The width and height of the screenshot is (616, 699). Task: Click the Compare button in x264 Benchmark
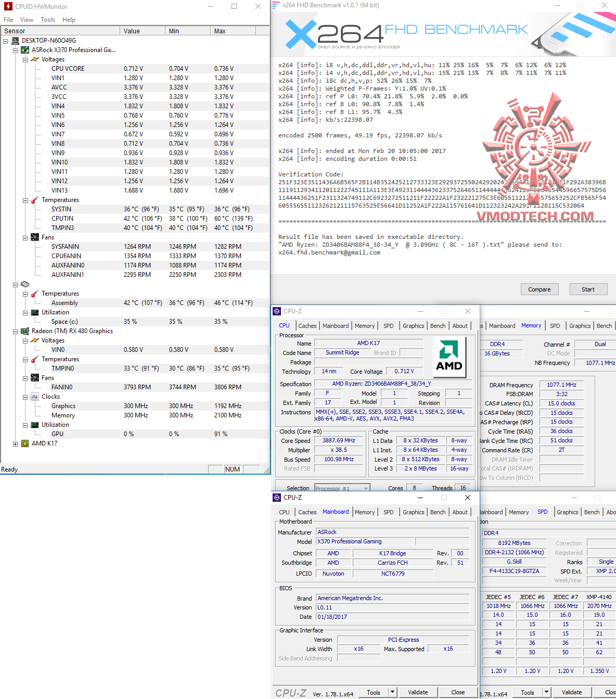coord(540,289)
